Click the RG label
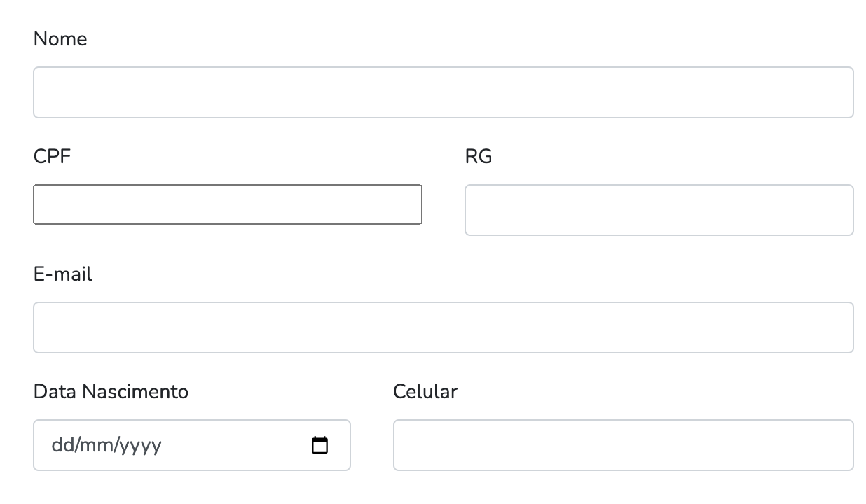Viewport: 866px width, 504px height. pos(479,157)
